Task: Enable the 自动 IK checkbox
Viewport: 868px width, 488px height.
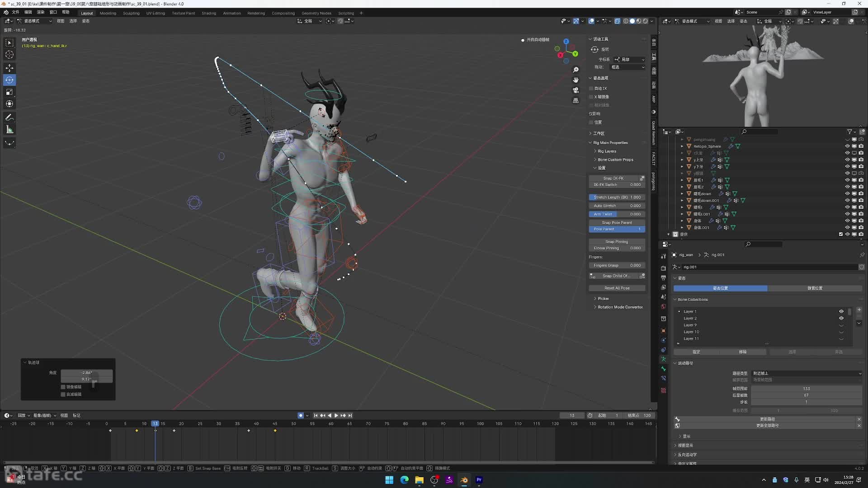Action: (591, 89)
